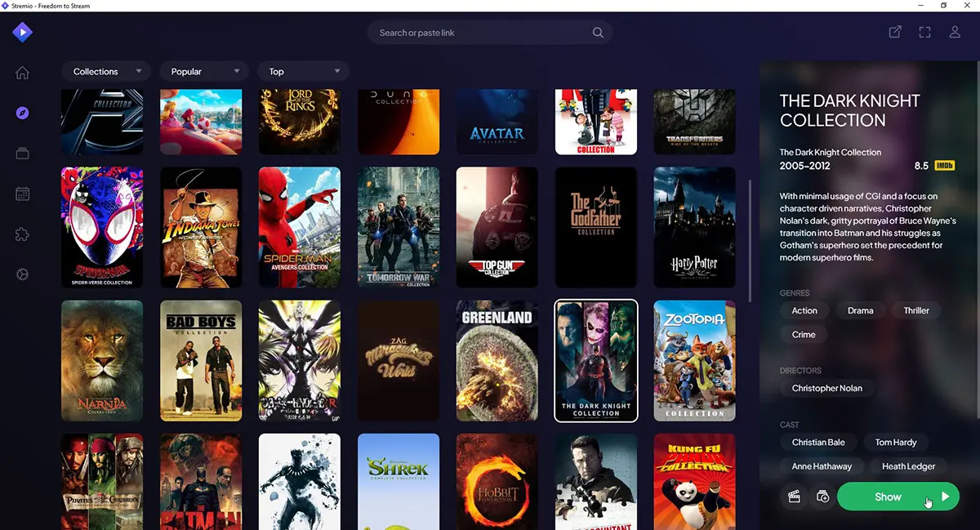Select the Zootopia Collection poster
The width and height of the screenshot is (980, 530).
[694, 361]
